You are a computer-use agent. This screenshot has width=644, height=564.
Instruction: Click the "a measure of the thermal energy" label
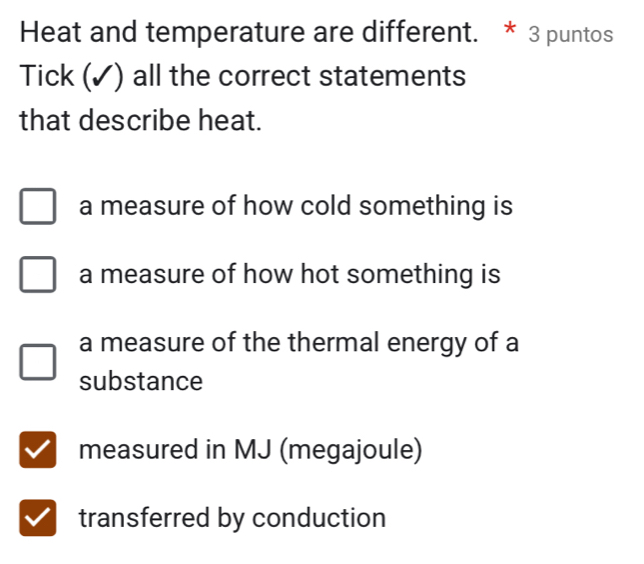tap(298, 343)
